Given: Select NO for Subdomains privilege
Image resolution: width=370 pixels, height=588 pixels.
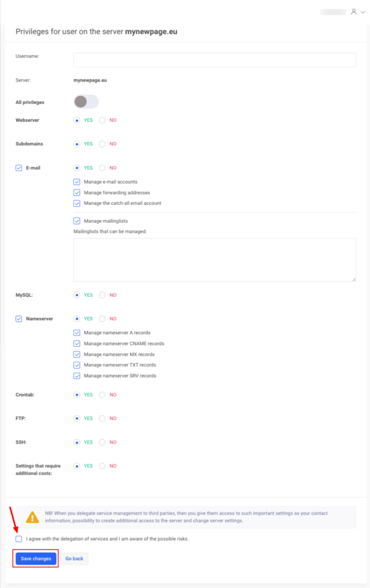Looking at the screenshot, I should coord(102,144).
